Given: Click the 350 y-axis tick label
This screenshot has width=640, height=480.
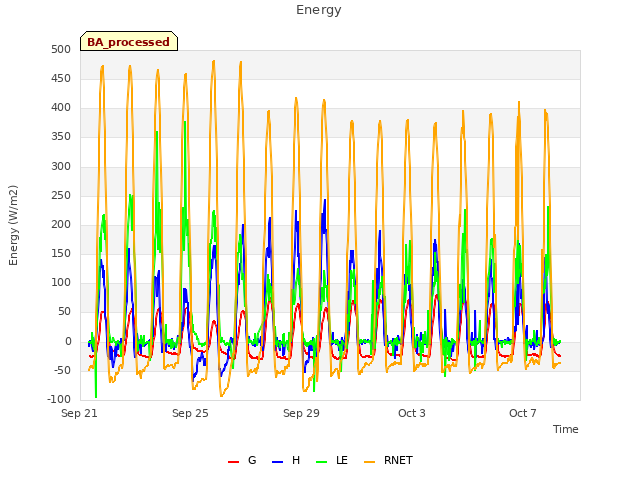Looking at the screenshot, I should pyautogui.click(x=61, y=137).
